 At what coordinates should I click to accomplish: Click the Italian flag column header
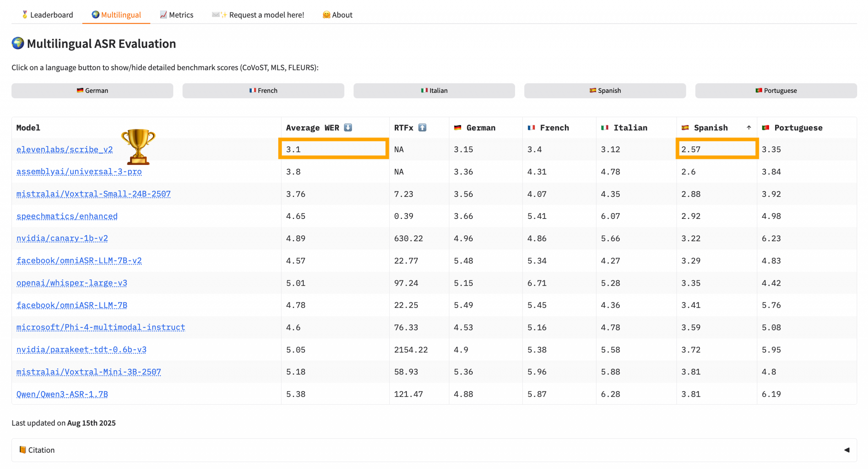pos(624,128)
